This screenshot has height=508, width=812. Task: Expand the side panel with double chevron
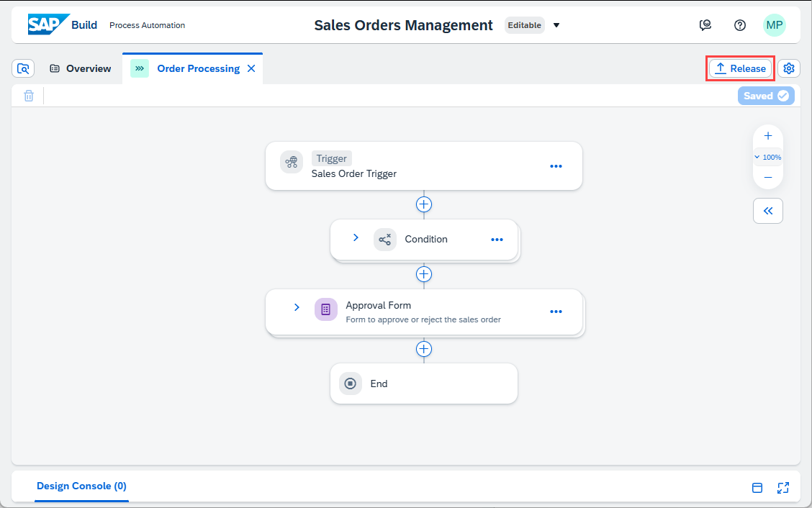[768, 211]
